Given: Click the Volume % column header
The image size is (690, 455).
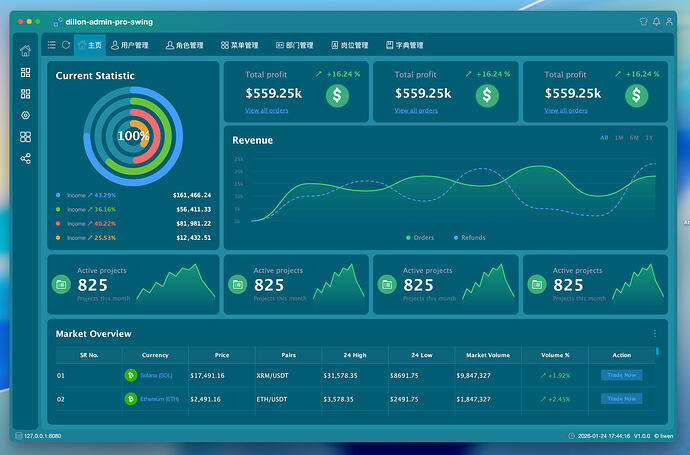Looking at the screenshot, I should [x=555, y=355].
